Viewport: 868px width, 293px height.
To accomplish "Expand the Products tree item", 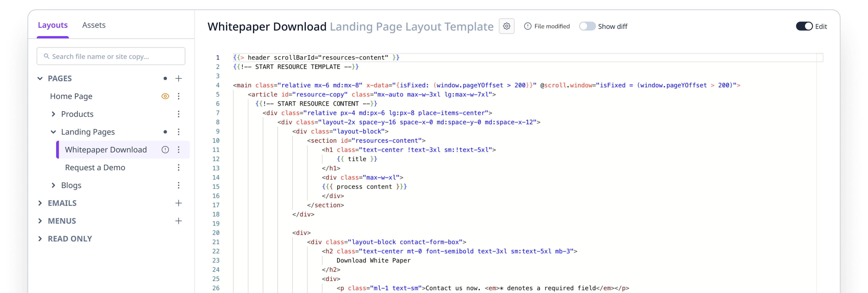I will click(x=53, y=114).
